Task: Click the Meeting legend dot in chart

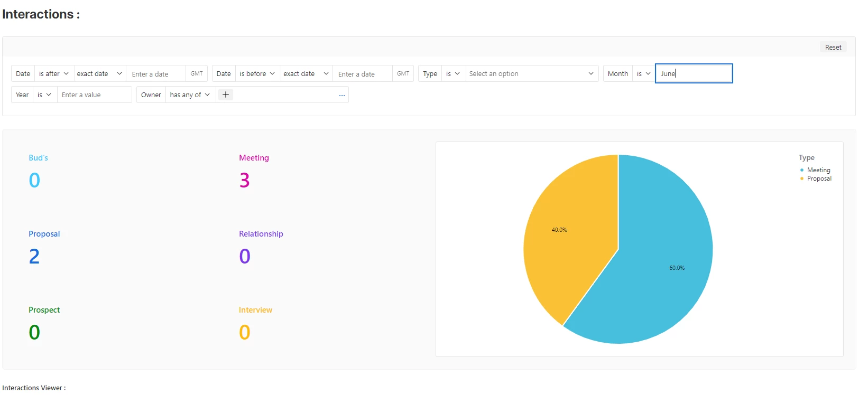Action: pyautogui.click(x=802, y=170)
